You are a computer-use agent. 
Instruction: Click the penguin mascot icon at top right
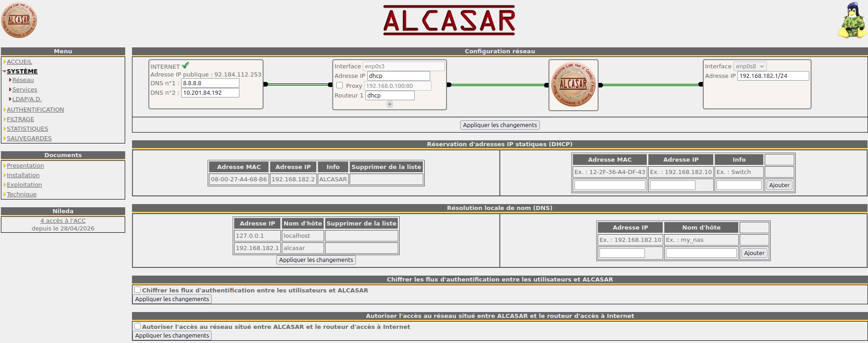tap(852, 20)
